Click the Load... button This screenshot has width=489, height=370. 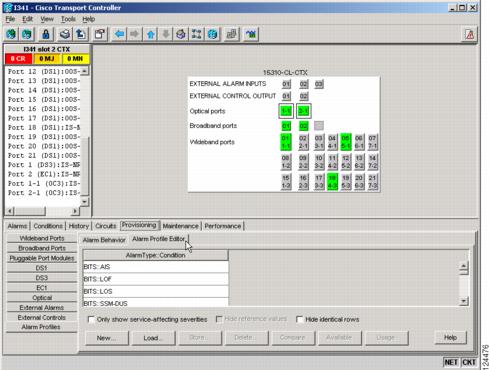154,338
